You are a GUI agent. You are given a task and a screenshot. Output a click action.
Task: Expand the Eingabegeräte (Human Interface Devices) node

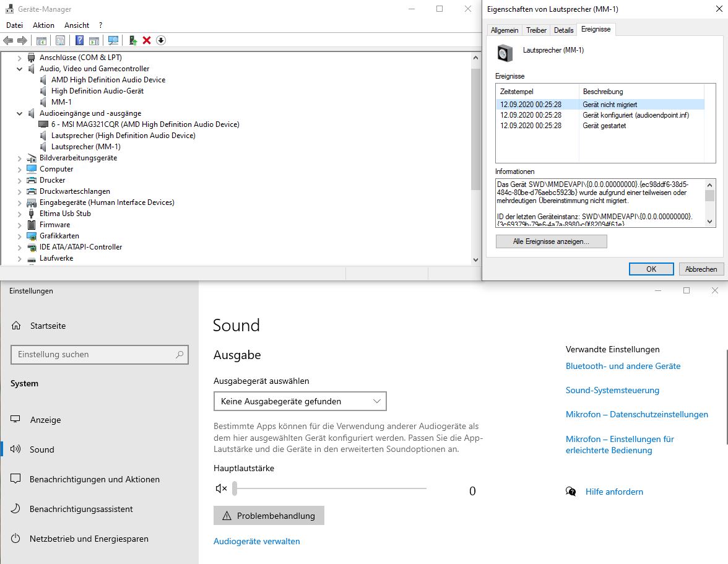tap(20, 203)
